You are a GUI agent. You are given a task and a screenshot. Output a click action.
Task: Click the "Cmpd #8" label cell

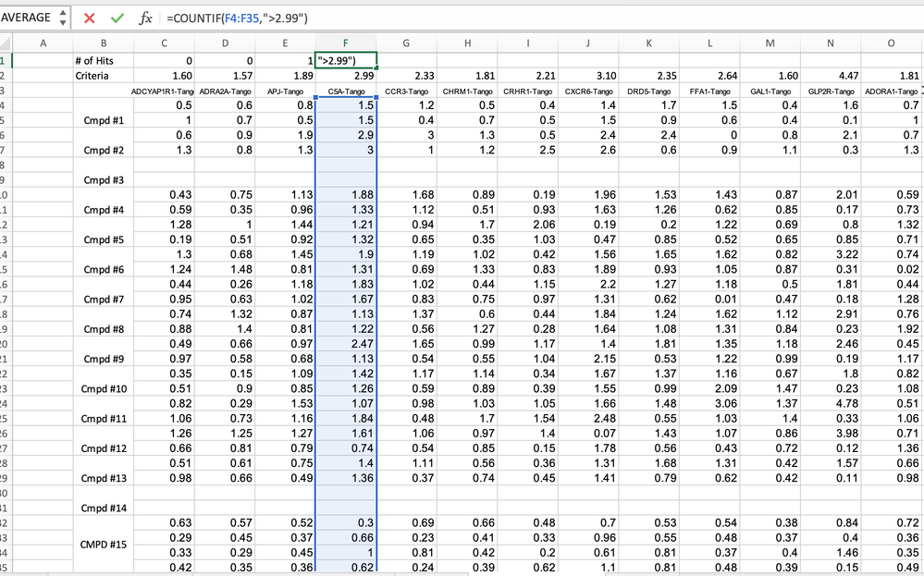tap(104, 328)
